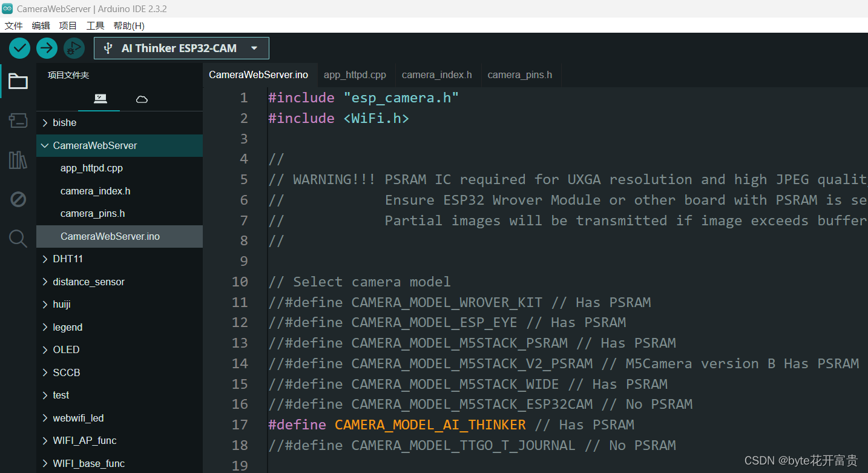Click the "esp_camera.h" include string
Viewport: 868px width, 473px height.
[401, 98]
